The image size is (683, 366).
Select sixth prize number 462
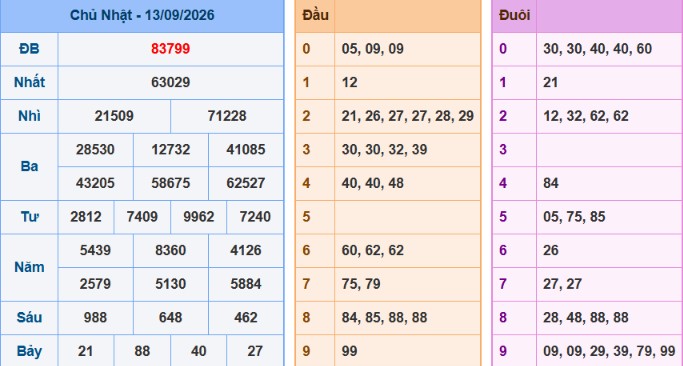click(246, 317)
